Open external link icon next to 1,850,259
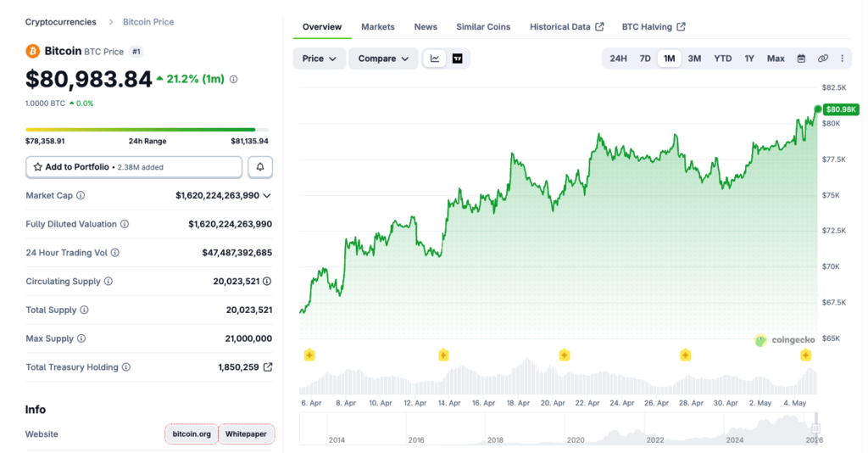This screenshot has width=868, height=453. coord(268,367)
